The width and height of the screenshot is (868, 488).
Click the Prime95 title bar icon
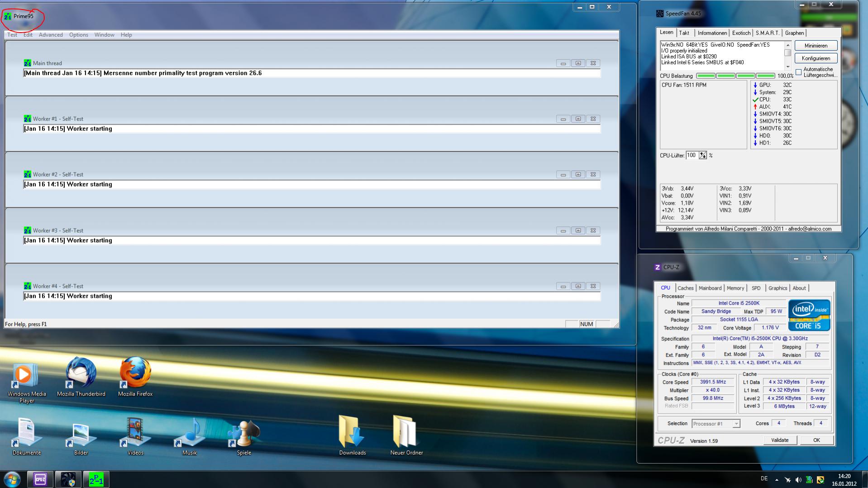tap(8, 16)
